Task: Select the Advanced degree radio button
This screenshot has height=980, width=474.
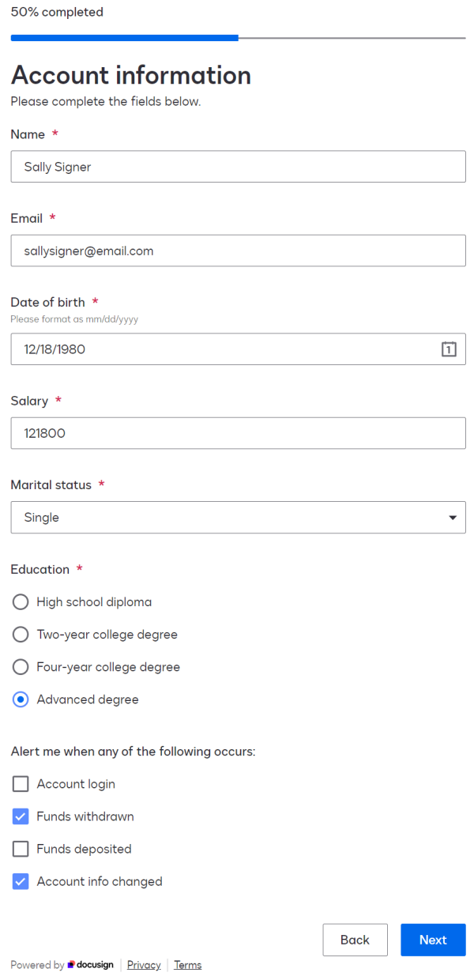Action: (x=20, y=699)
